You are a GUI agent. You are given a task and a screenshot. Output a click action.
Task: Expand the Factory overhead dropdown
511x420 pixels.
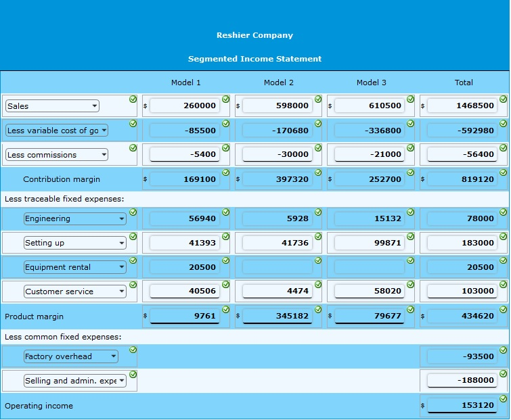click(70, 356)
